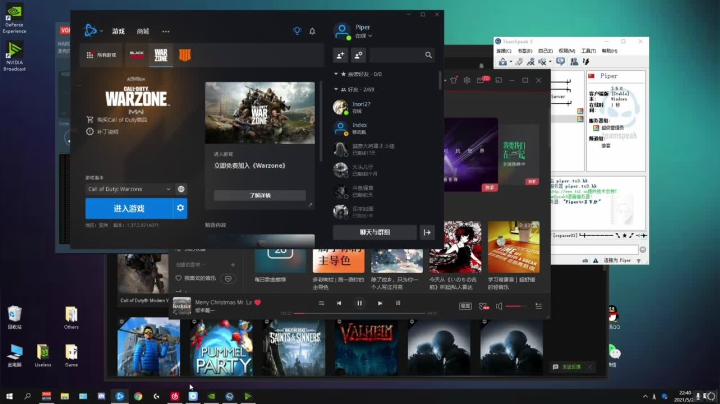Viewport: 720px width, 404px height.
Task: Click the friend settings icon button
Action: pyautogui.click(x=358, y=55)
